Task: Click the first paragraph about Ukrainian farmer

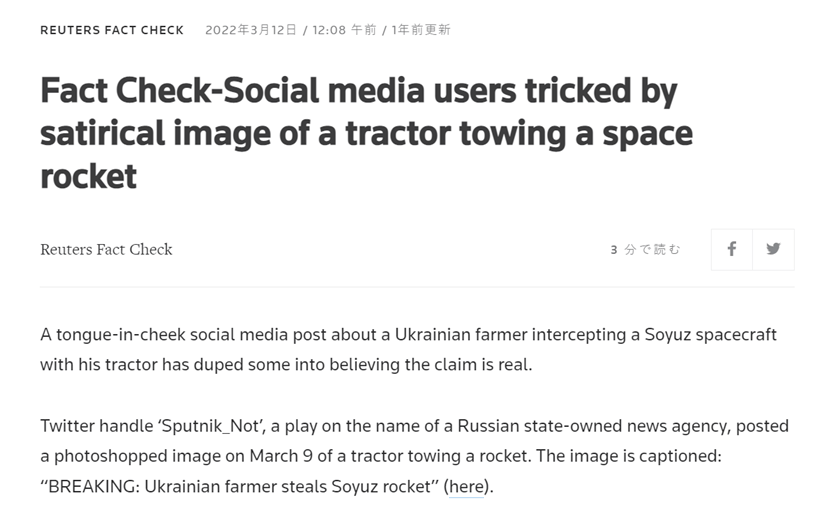Action: (x=408, y=350)
